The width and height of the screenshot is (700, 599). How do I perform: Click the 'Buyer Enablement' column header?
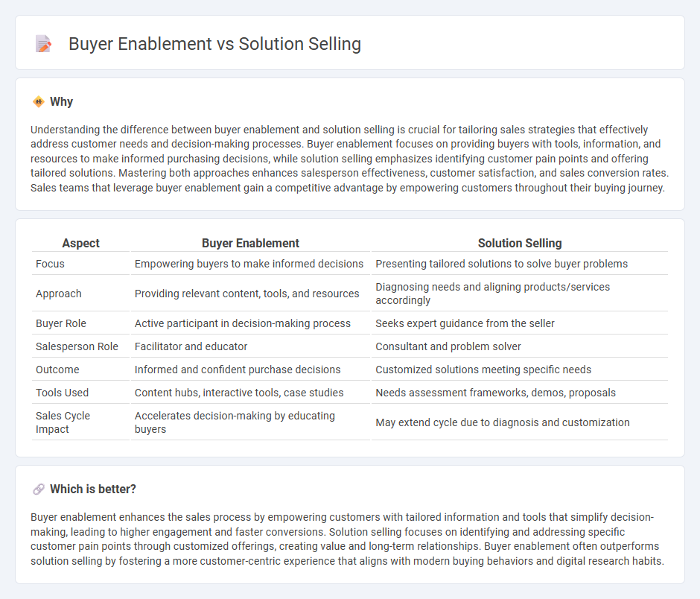click(x=250, y=243)
